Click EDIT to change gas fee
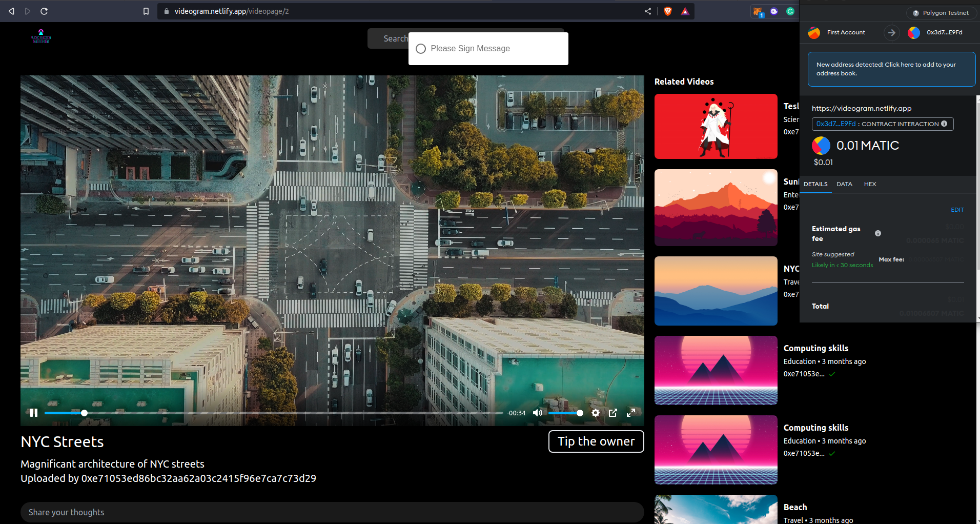The width and height of the screenshot is (980, 524). 957,210
